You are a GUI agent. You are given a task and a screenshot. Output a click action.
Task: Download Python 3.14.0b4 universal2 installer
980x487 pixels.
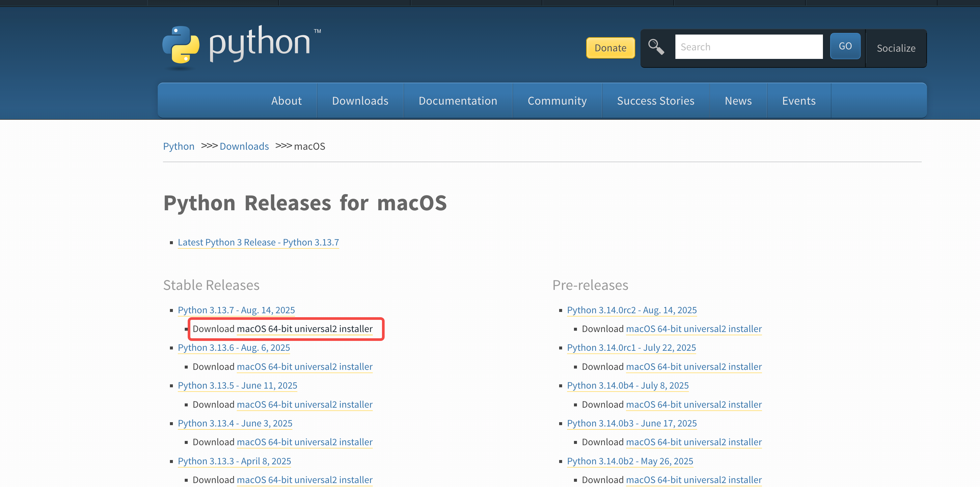pos(694,404)
